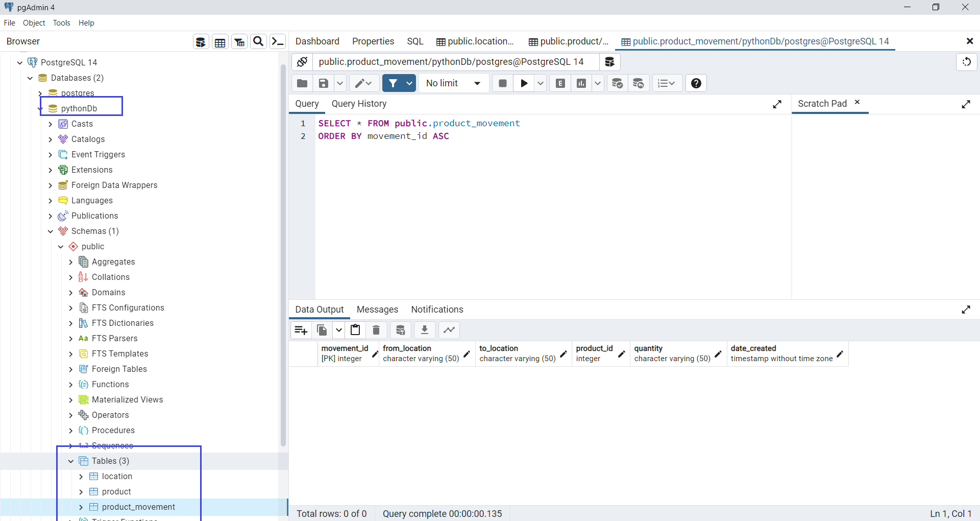Expand the Casts tree node
Screen dimensions: 980x521
(x=51, y=124)
